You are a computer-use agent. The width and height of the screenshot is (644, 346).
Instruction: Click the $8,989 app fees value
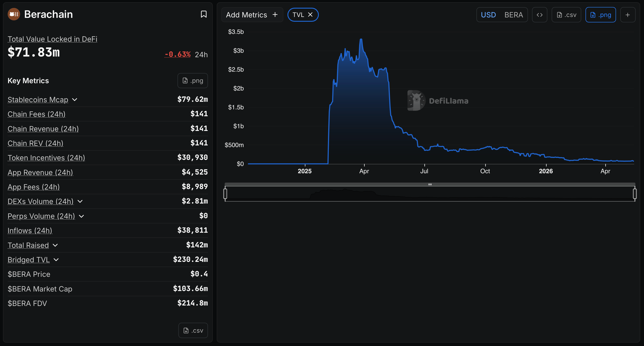[x=195, y=187]
